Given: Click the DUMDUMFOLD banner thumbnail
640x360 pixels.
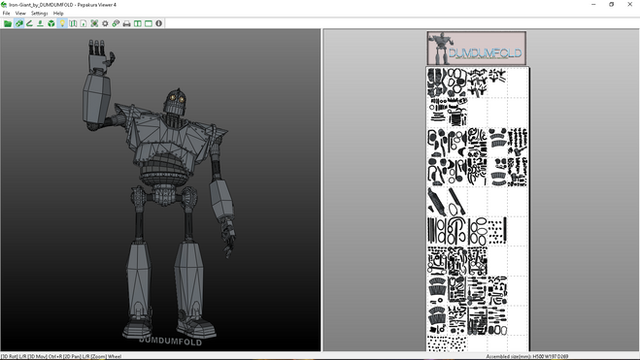Looking at the screenshot, I should [476, 48].
